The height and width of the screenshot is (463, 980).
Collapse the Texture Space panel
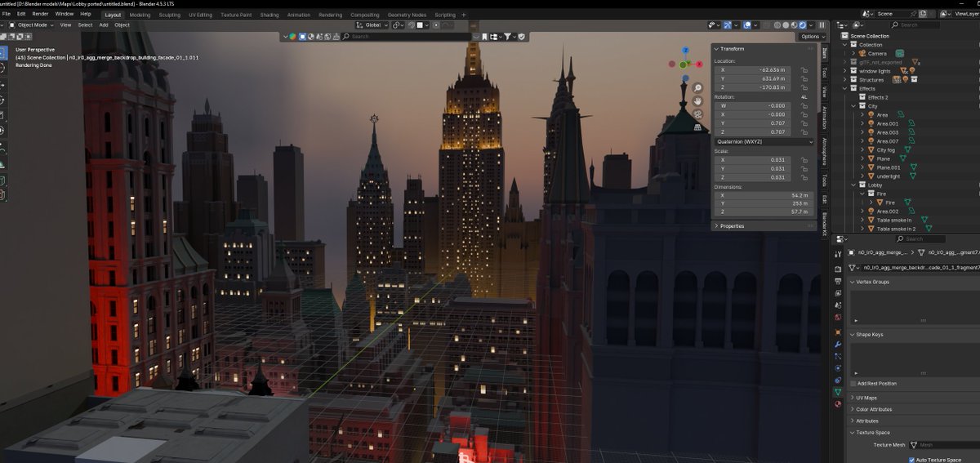pyautogui.click(x=871, y=432)
